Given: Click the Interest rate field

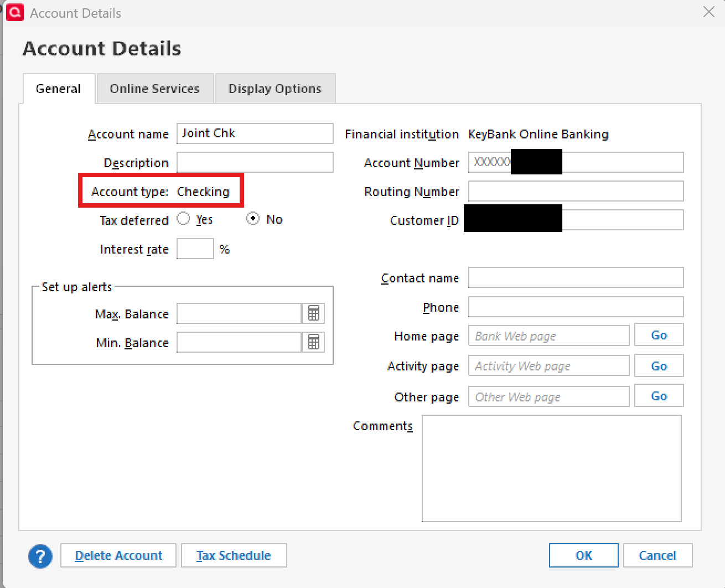Looking at the screenshot, I should click(195, 249).
